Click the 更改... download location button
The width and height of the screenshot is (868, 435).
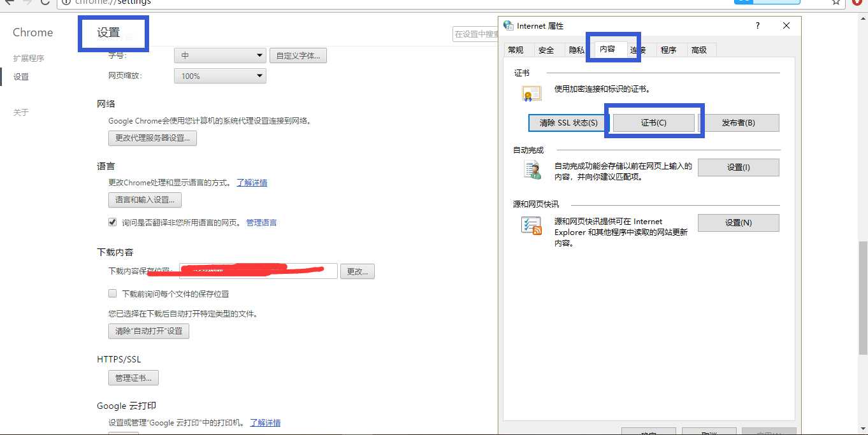357,271
